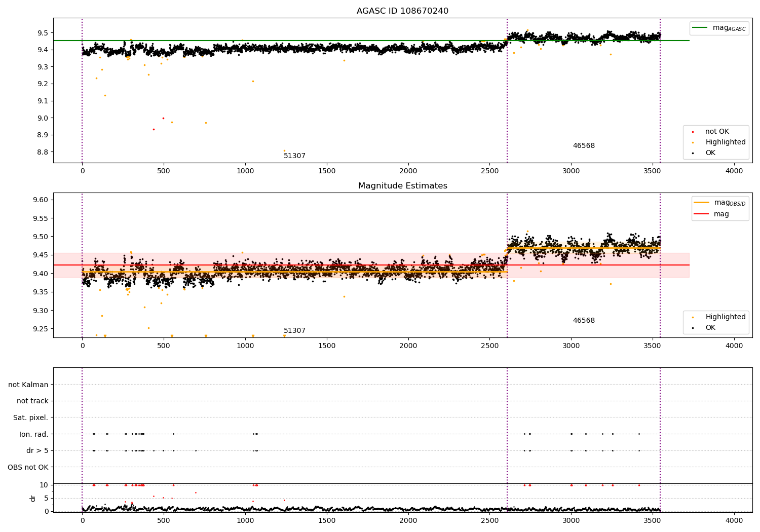Click the rotated 'dr' y-axis label
760x532 pixels.
(x=33, y=498)
